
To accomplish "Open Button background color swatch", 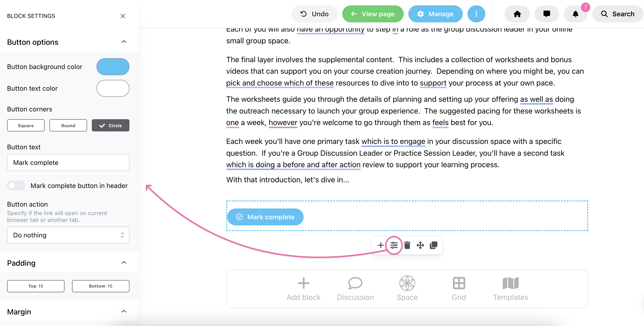I will 113,67.
